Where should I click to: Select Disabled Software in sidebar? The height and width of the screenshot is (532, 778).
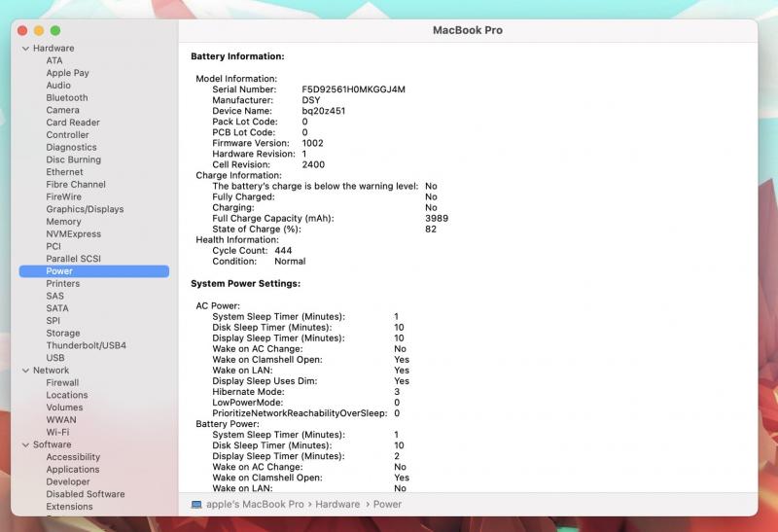tap(86, 495)
